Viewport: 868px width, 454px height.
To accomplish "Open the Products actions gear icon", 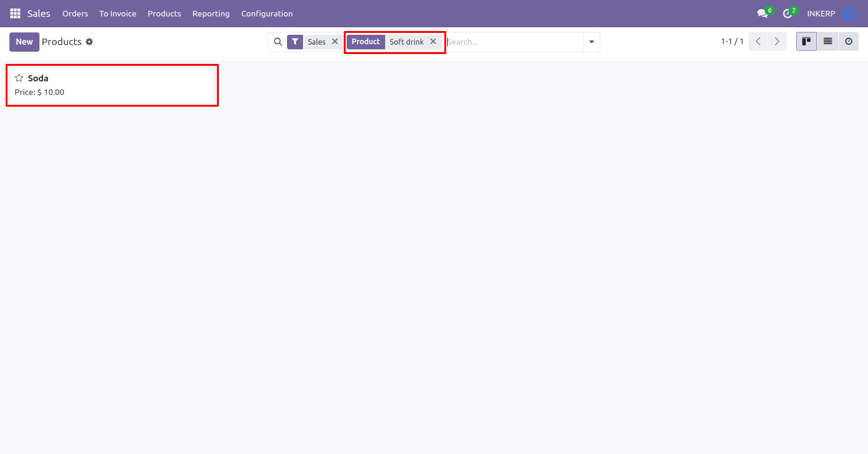I will click(89, 42).
